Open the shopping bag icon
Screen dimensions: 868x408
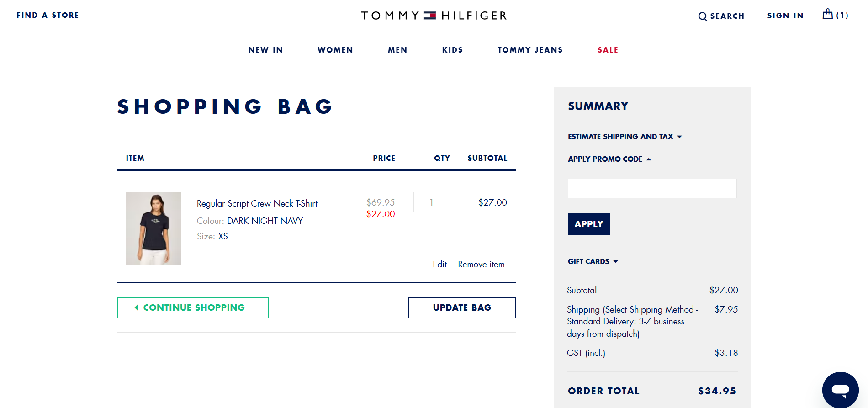[x=827, y=15]
